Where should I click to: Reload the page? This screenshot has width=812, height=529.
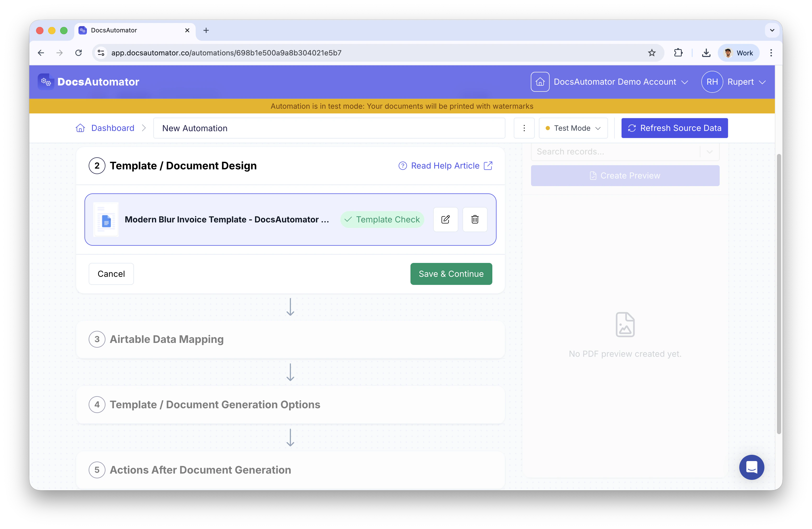coord(78,53)
